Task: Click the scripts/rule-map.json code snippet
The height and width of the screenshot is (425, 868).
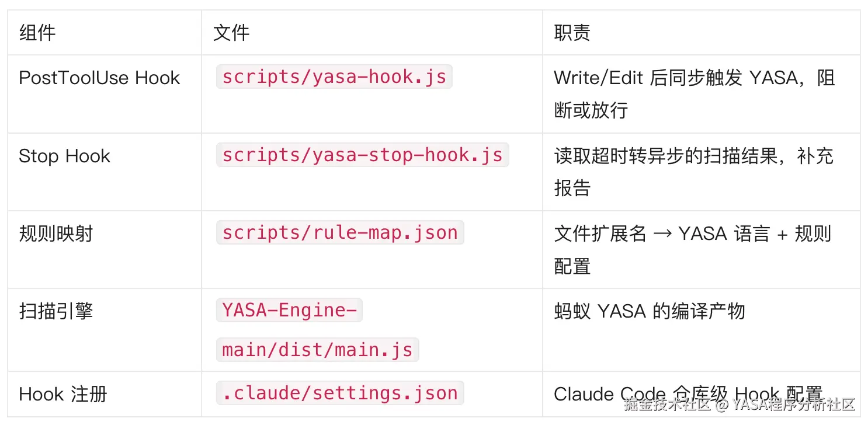Action: click(x=339, y=233)
